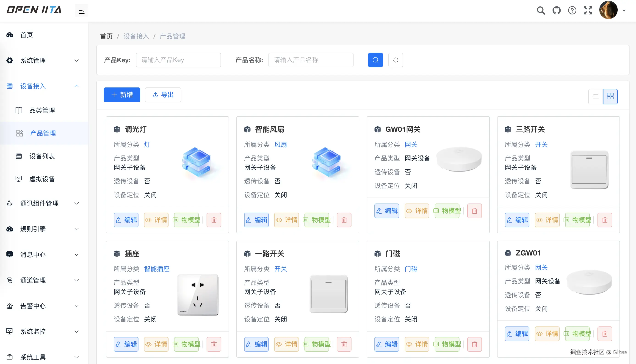Open 品类管理 in the sidebar

[42, 111]
